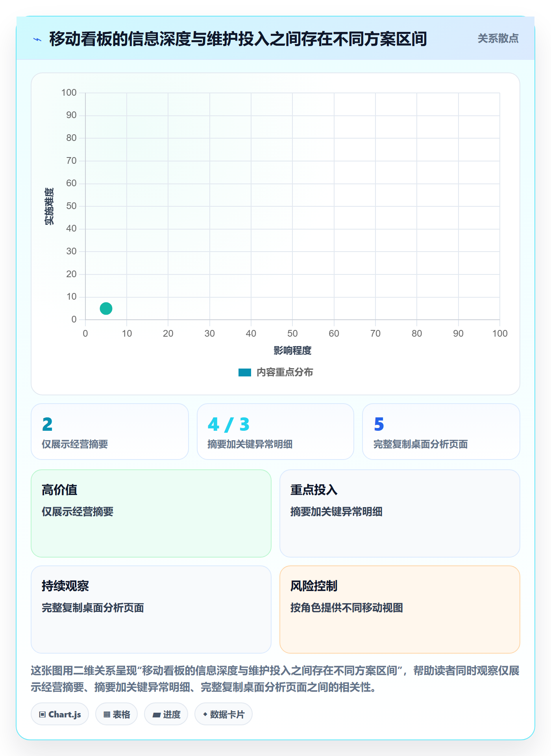Toggle the 内容重点分布 legend color box
This screenshot has width=551, height=756.
click(x=244, y=372)
